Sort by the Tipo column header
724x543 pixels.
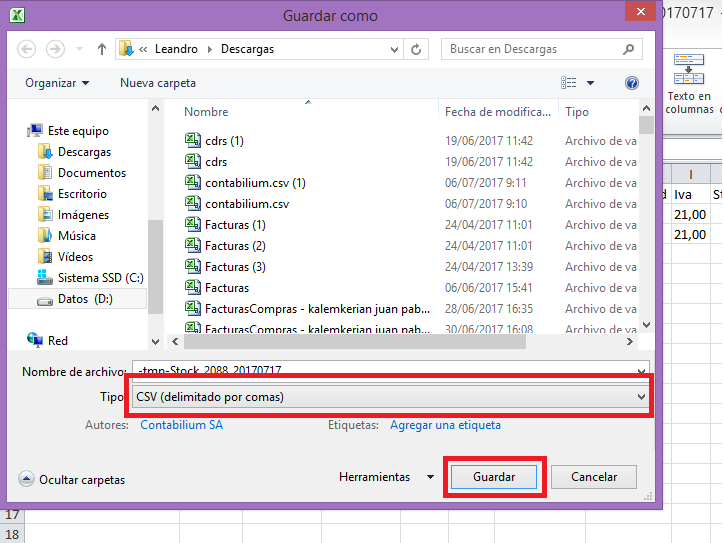577,112
